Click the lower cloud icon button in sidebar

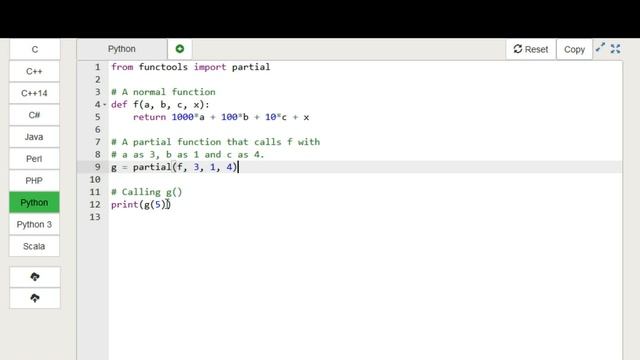(x=35, y=298)
